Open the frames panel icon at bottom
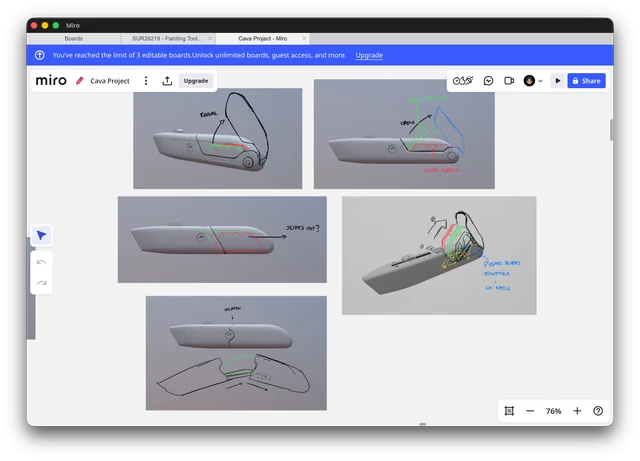Viewport: 640px width, 461px height. [509, 411]
